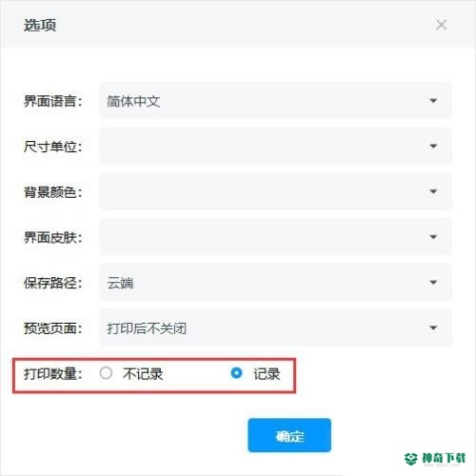Close the 选项 dialog with X icon

441,25
